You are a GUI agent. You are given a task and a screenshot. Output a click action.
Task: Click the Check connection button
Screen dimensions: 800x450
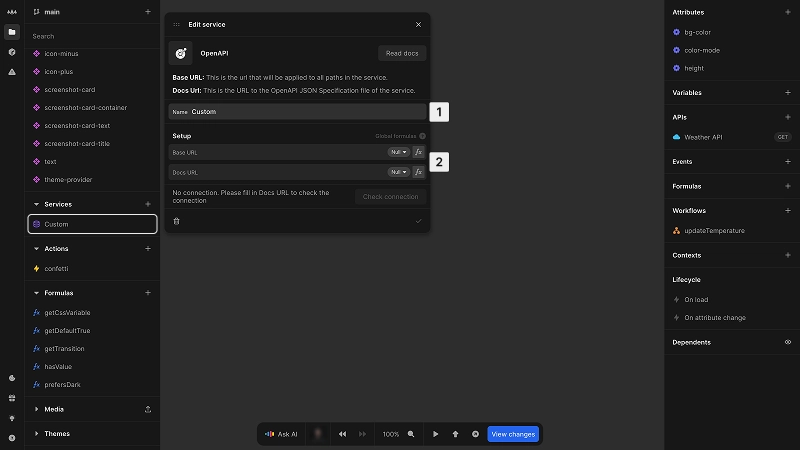point(390,196)
